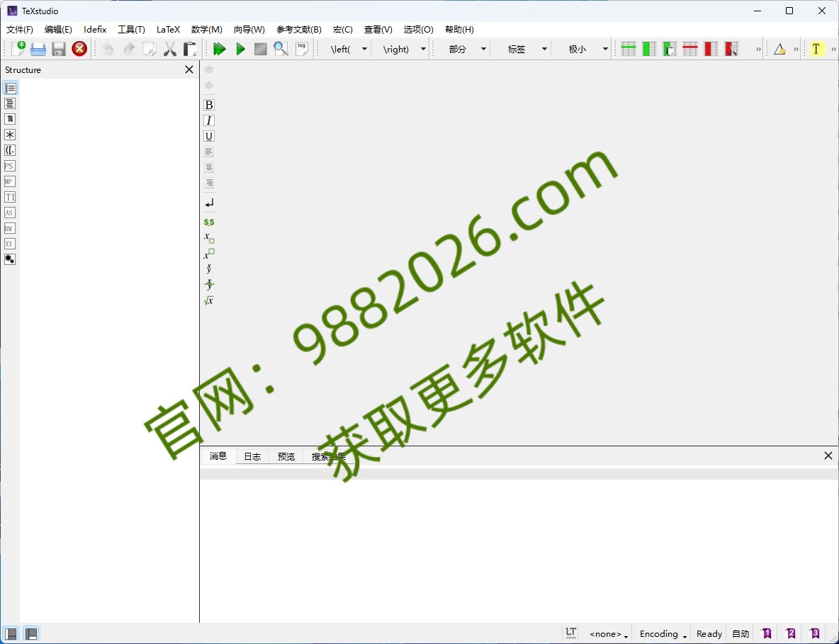Click the double green arrow build & view
This screenshot has height=644, width=839.
pos(220,49)
